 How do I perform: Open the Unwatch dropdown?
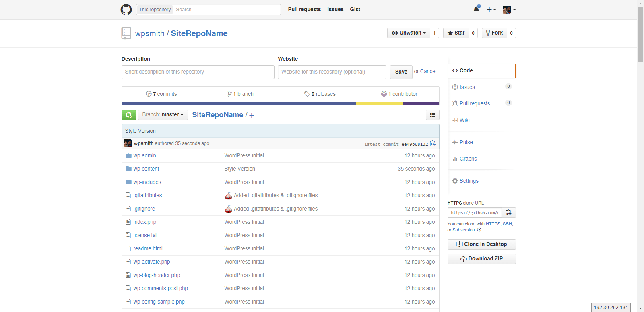tap(409, 33)
